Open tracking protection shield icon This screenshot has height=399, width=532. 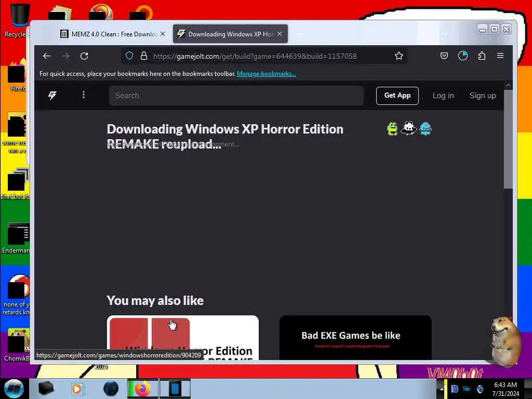[129, 56]
